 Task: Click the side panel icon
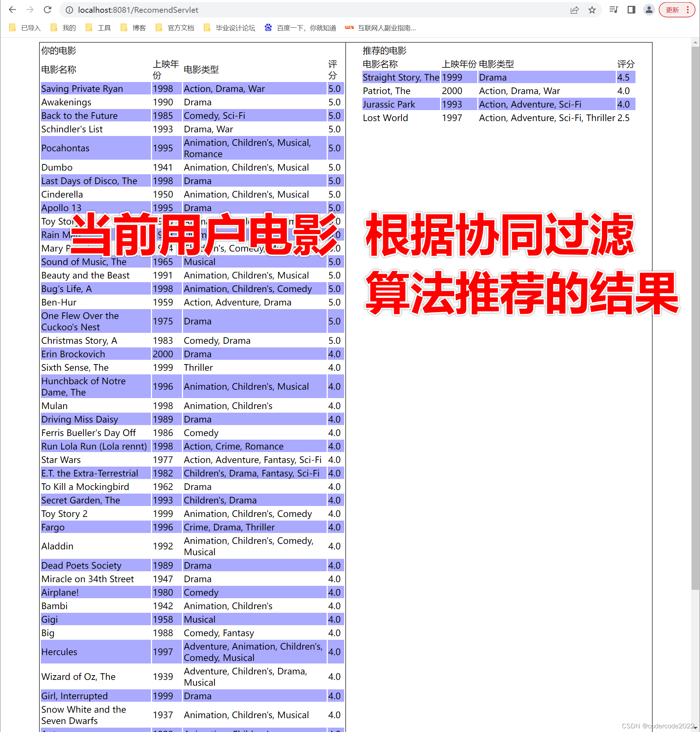(x=631, y=10)
